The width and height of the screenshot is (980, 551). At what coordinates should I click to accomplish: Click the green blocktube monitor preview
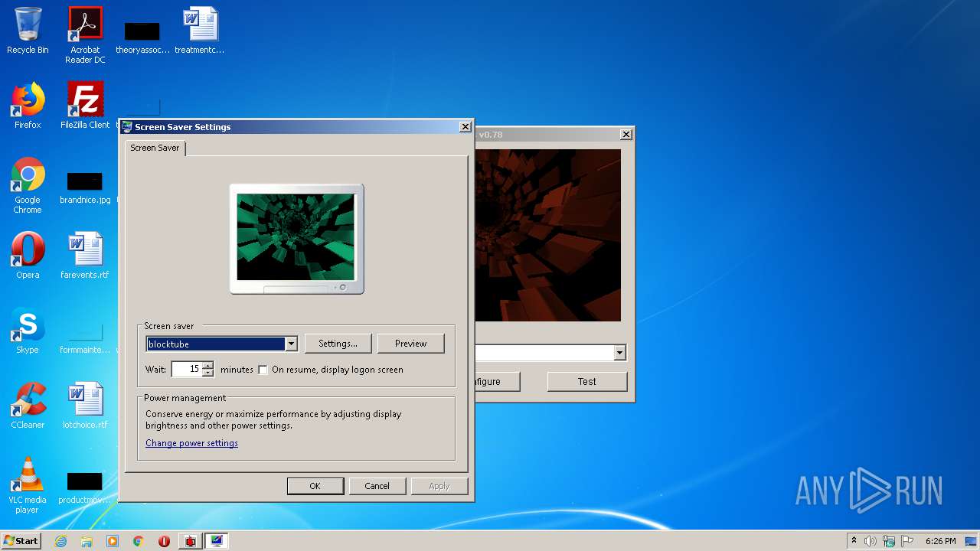coord(296,236)
